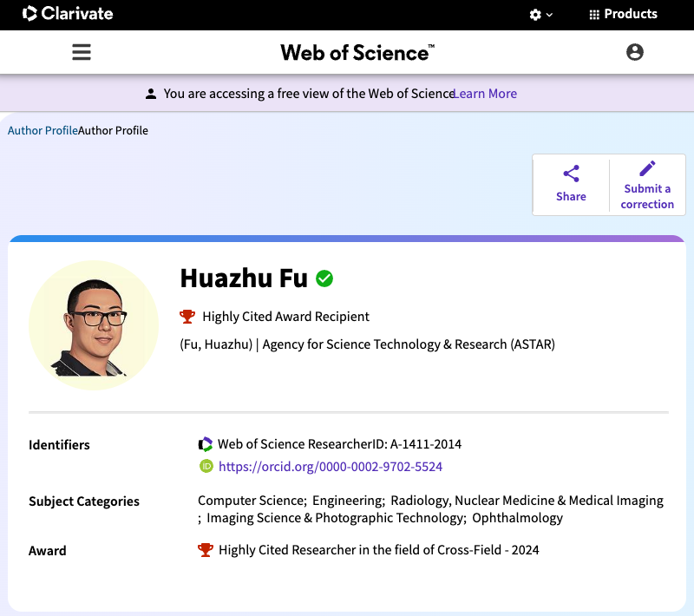Open the user account icon

pyautogui.click(x=635, y=52)
